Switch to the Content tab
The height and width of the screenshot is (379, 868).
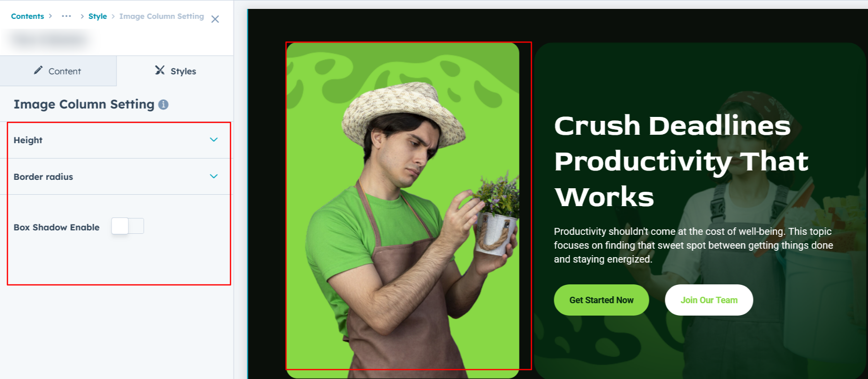[58, 71]
